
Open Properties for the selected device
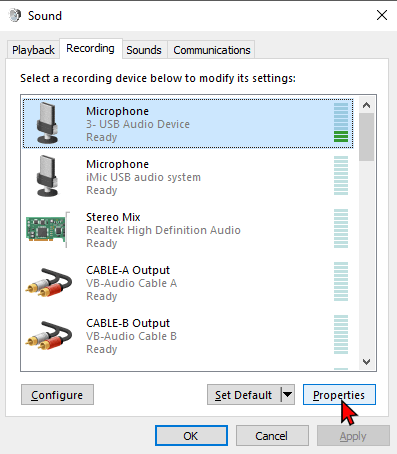[x=339, y=395]
